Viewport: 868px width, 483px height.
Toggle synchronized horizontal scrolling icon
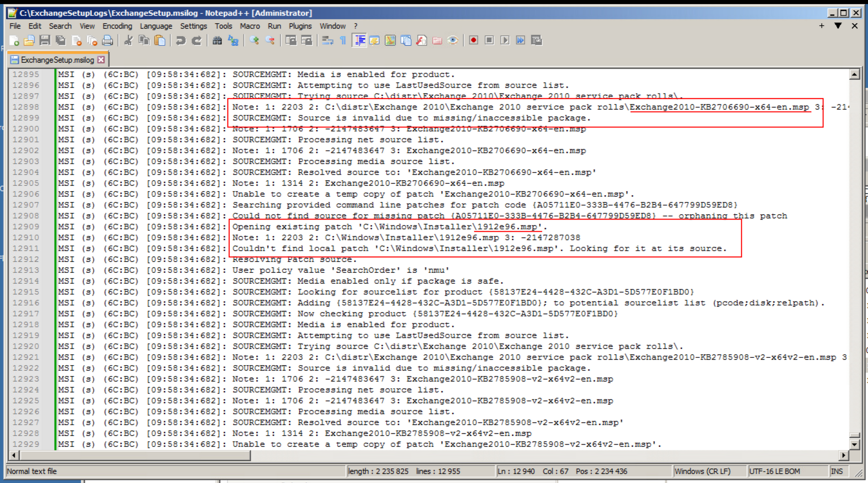click(307, 41)
